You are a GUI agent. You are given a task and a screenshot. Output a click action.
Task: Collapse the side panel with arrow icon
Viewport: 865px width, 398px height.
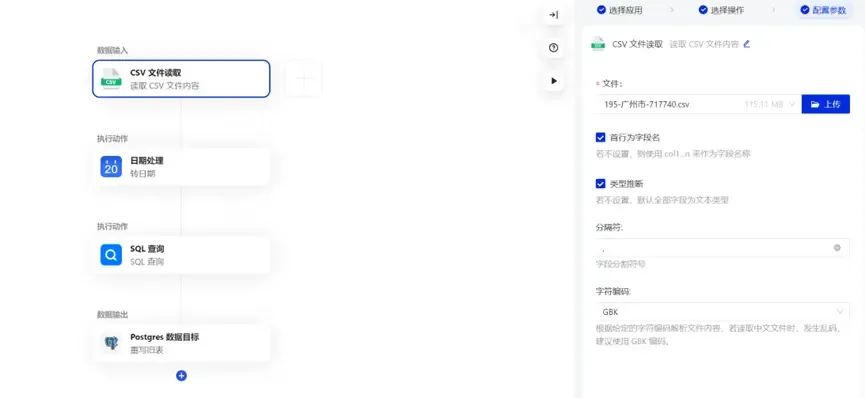553,15
